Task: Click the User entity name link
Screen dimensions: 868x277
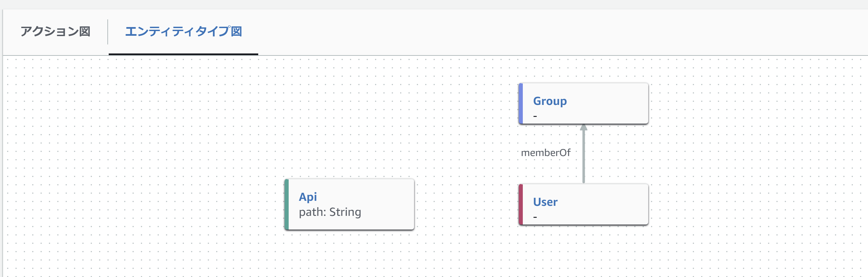Action: click(x=545, y=202)
